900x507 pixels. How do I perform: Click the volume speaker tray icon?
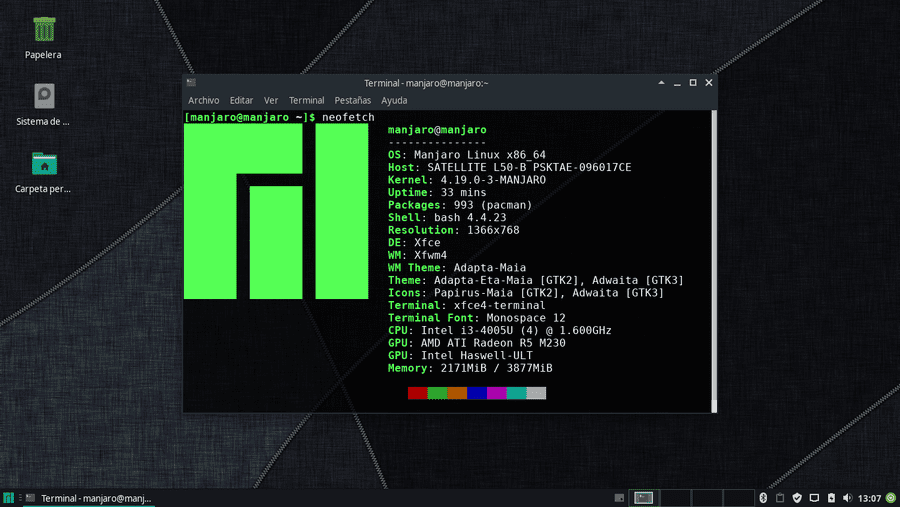(x=847, y=498)
